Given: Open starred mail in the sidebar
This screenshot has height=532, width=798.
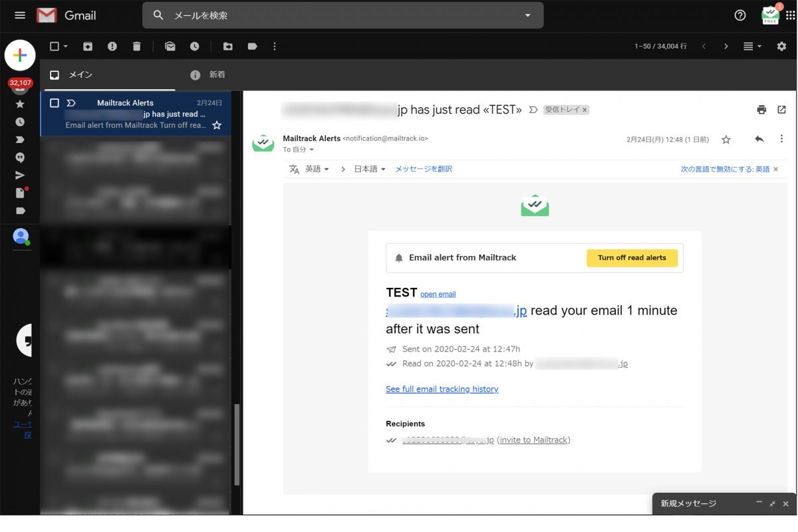Looking at the screenshot, I should [20, 104].
